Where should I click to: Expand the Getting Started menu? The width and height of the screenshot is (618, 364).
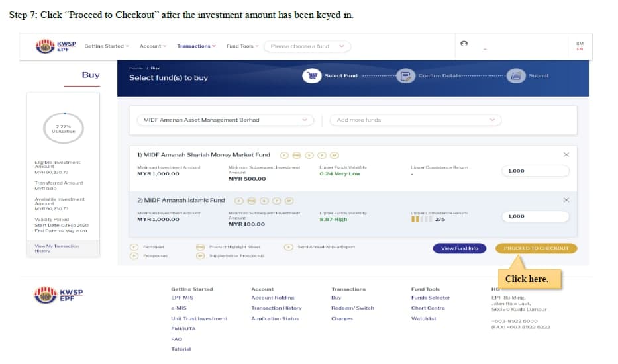click(x=107, y=46)
